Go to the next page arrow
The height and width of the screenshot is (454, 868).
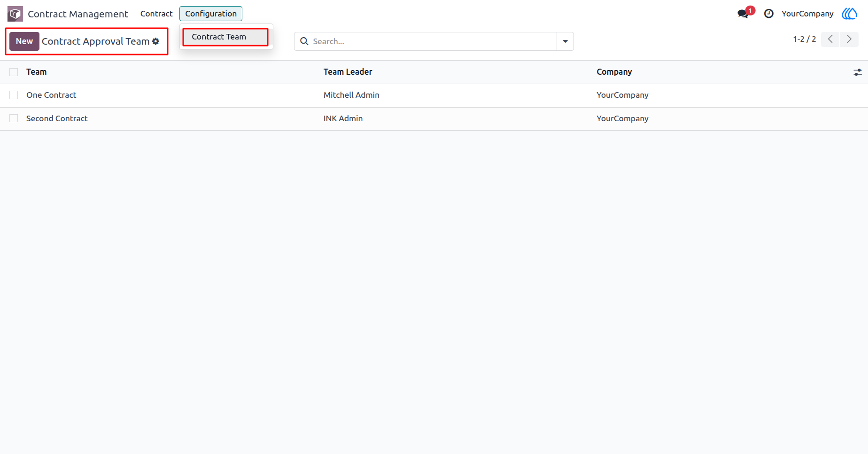pyautogui.click(x=849, y=39)
